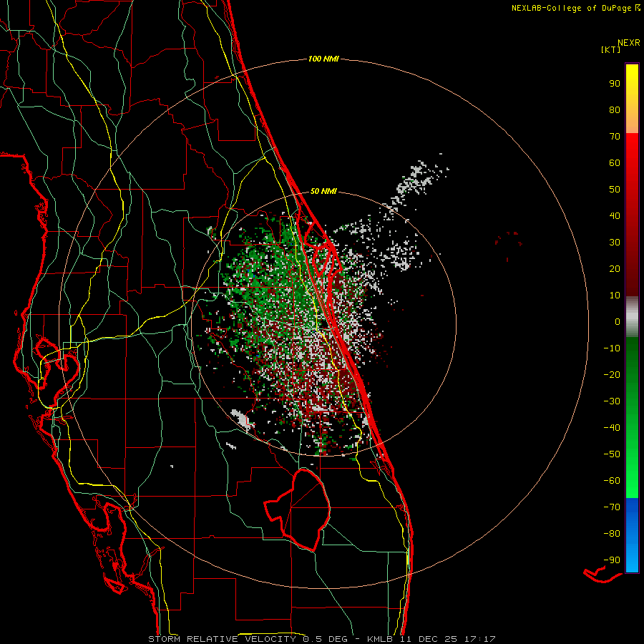The height and width of the screenshot is (644, 644).
Task: Click the KMLB 11 DEC 25 17:17 timestamp
Action: (431, 639)
